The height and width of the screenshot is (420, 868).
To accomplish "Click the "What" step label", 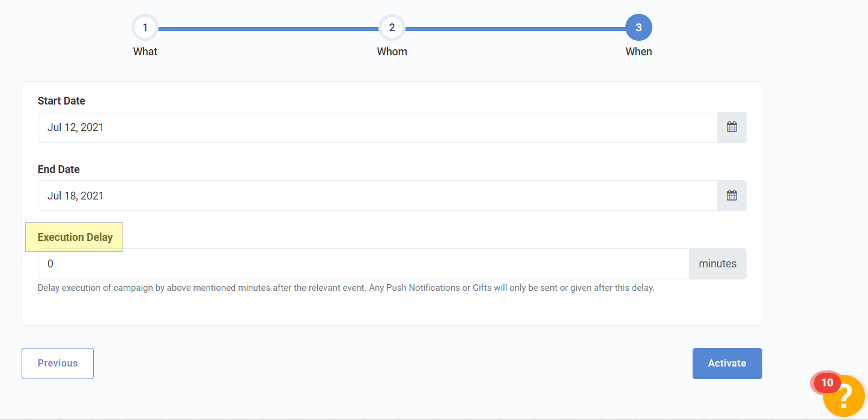I will pos(145,52).
